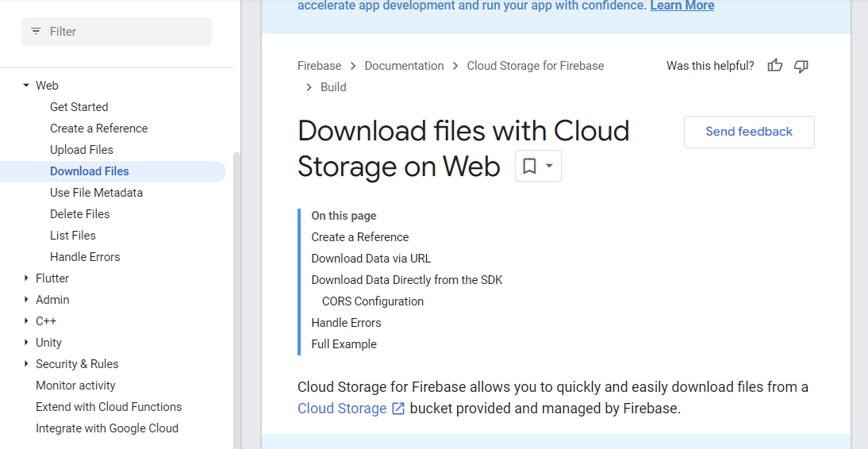Click the Learn More link in banner
Screen dimensions: 868x449
pos(682,6)
